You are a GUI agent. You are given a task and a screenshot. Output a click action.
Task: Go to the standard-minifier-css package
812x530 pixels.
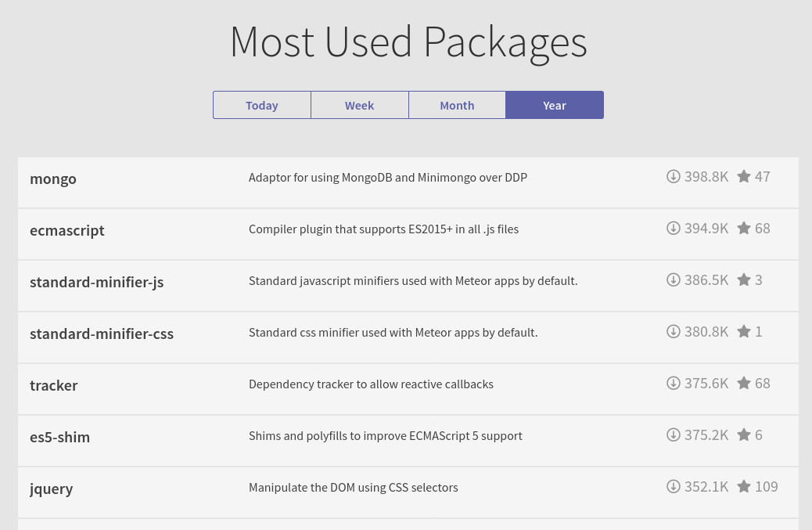(x=102, y=334)
